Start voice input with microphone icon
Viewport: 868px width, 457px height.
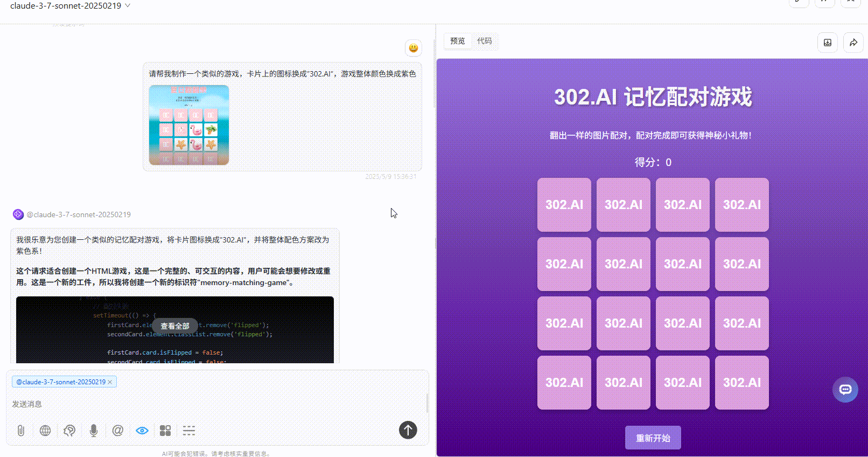pyautogui.click(x=94, y=431)
